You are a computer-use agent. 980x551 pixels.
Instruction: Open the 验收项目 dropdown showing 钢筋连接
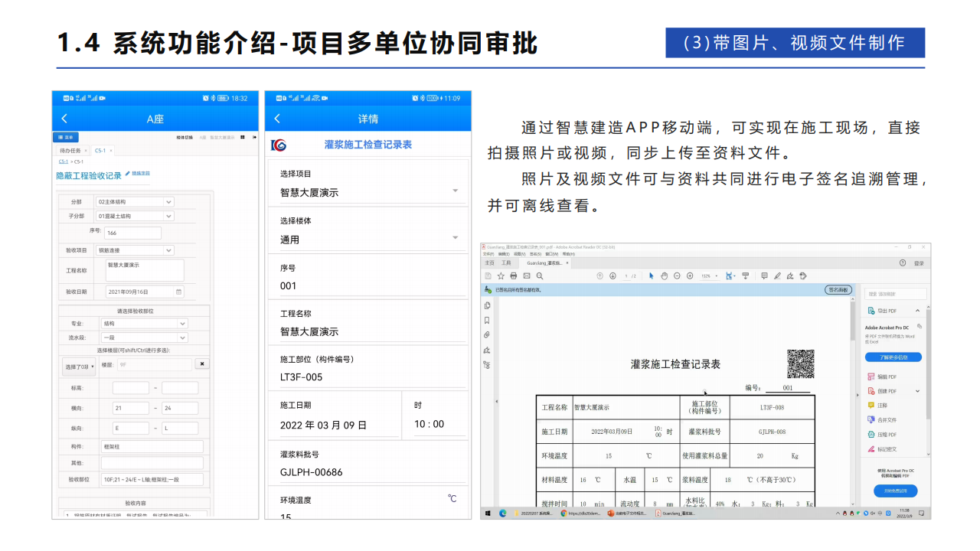pos(135,250)
